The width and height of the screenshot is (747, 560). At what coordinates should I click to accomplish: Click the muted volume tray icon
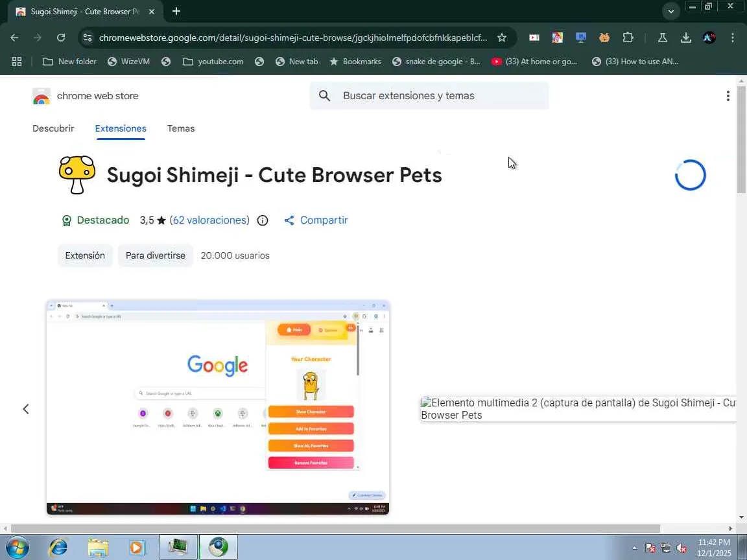(x=682, y=548)
